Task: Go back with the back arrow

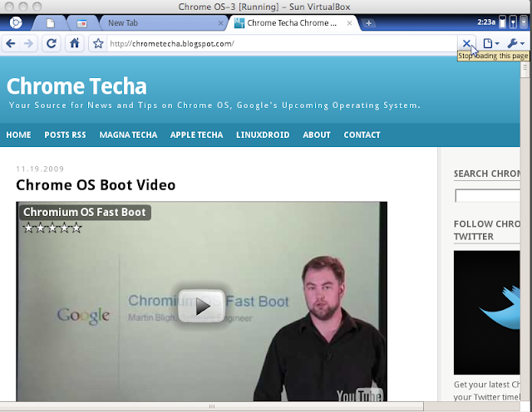Action: [x=11, y=43]
